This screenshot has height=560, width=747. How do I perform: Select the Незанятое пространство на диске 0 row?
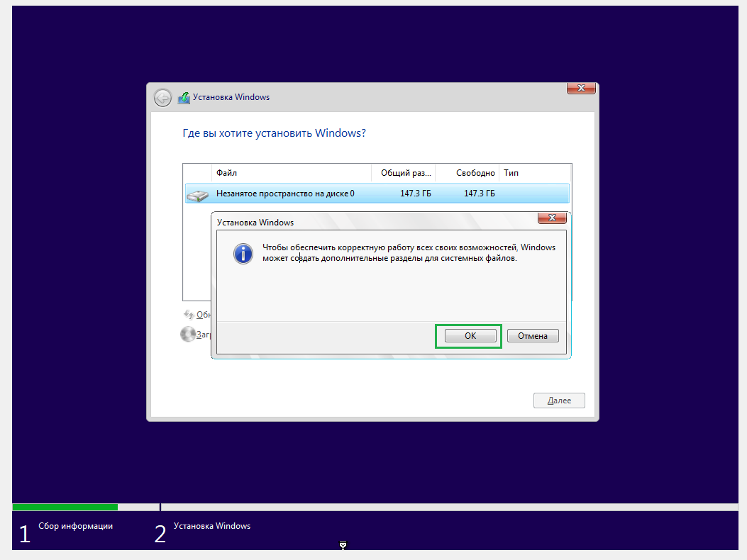pyautogui.click(x=377, y=194)
